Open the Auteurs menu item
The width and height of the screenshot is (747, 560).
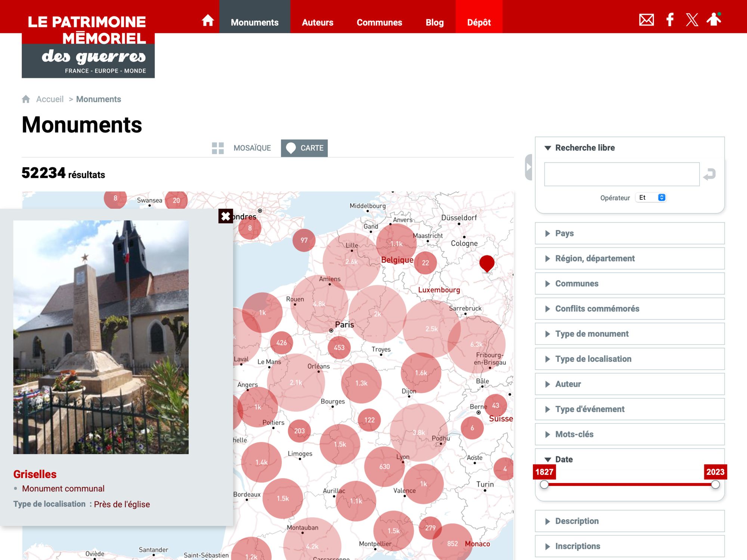(317, 22)
